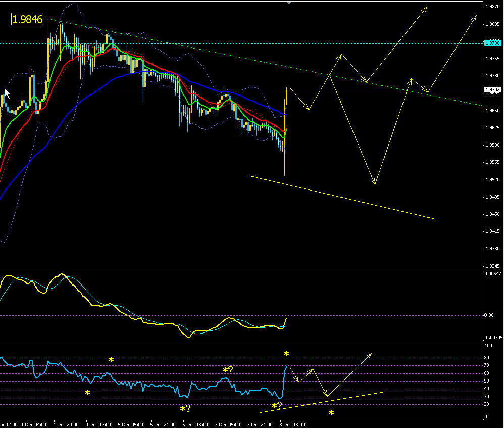Screen dimensions: 504x428
Task: Select the yellow 1.9846 price label box
Action: point(27,19)
